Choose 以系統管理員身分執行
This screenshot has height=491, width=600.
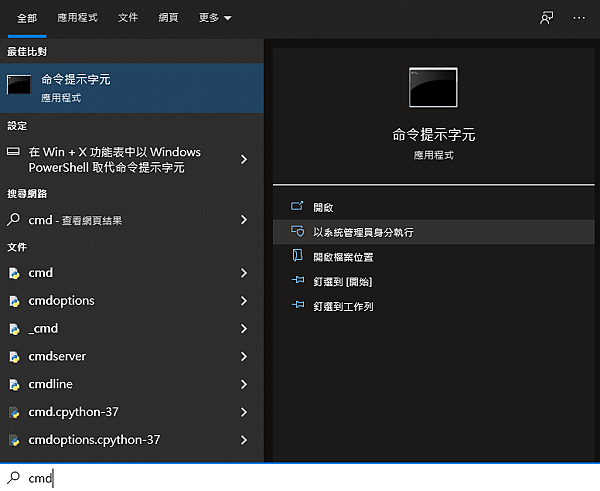pos(434,232)
